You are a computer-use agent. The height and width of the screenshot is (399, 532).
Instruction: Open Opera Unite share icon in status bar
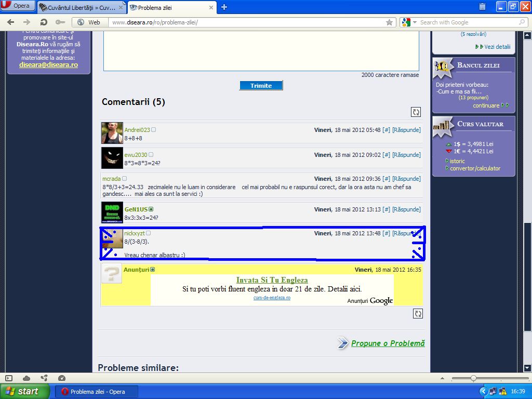[44, 378]
